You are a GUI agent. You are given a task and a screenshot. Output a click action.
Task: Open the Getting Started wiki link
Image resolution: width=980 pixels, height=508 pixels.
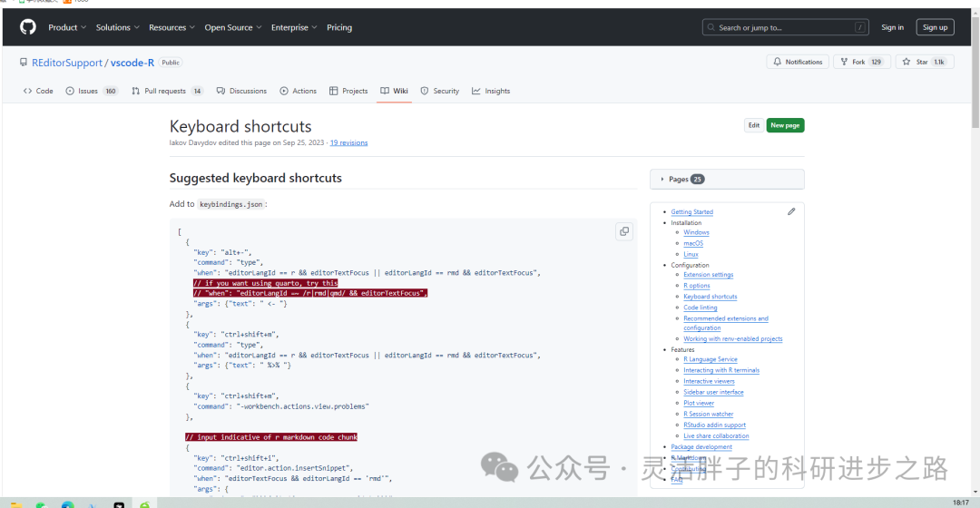691,212
